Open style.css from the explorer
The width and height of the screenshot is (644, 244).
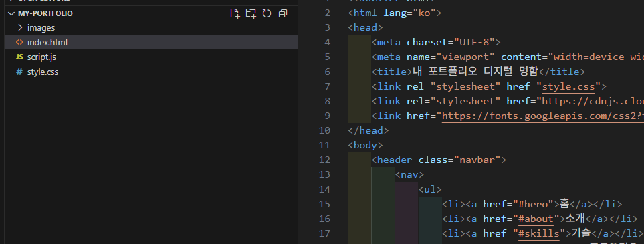coord(151,72)
